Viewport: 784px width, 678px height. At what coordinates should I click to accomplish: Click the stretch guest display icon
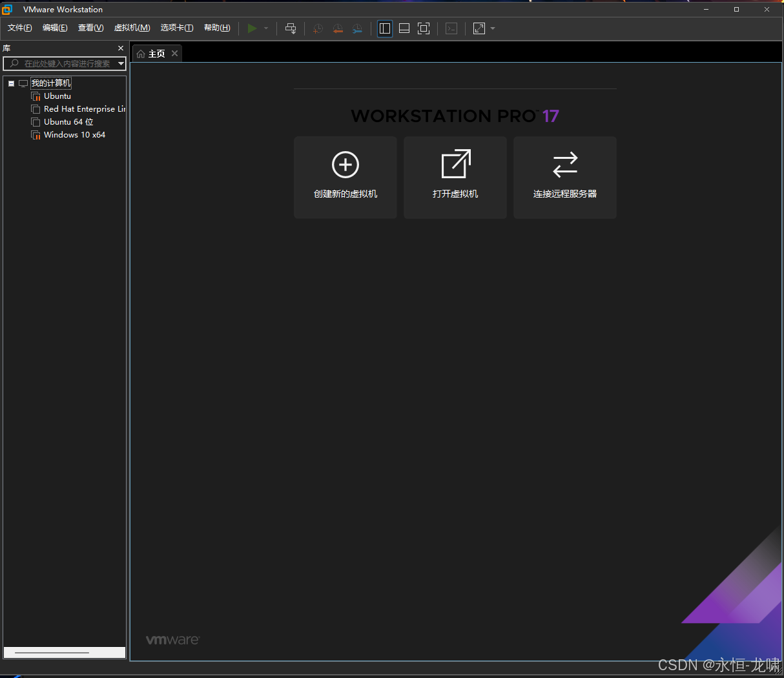point(479,28)
